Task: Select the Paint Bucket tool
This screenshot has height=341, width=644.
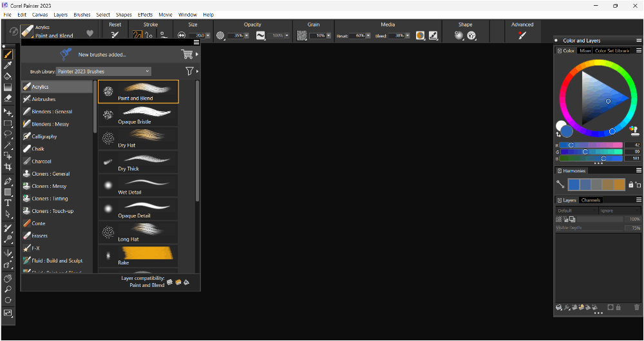Action: tap(8, 77)
